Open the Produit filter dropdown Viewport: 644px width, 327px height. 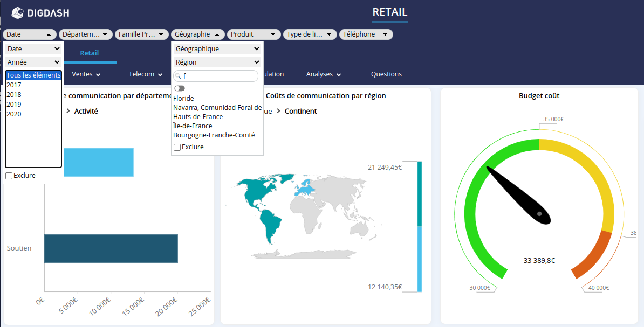click(254, 34)
